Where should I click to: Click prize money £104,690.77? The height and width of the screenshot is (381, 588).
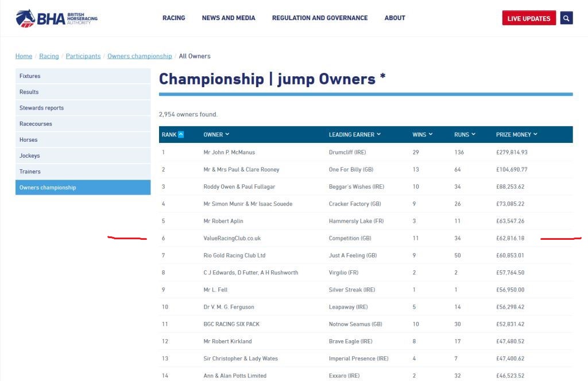tap(512, 170)
